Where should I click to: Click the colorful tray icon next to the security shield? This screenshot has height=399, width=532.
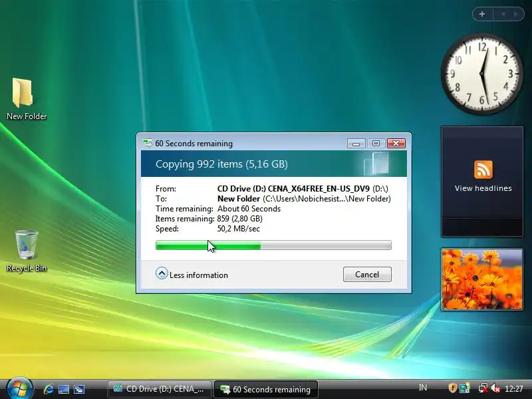(x=464, y=388)
